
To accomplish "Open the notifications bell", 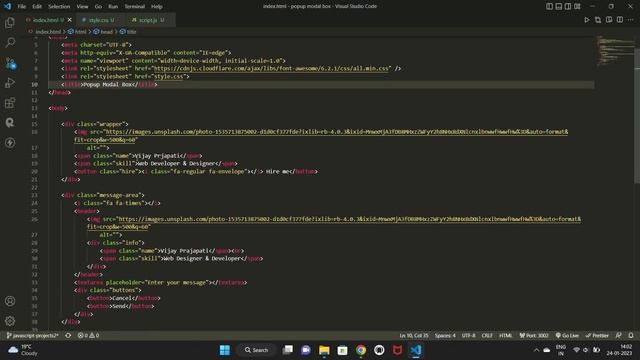I will pyautogui.click(x=631, y=336).
